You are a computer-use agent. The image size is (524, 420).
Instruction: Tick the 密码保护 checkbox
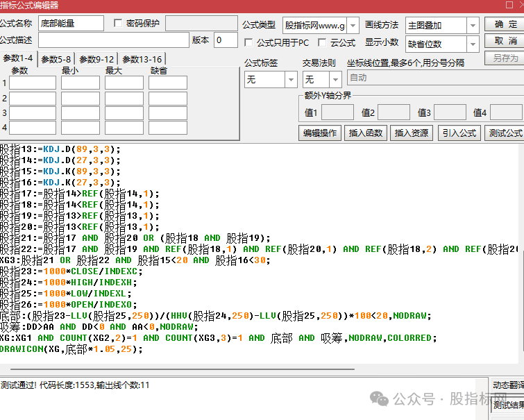(x=118, y=23)
